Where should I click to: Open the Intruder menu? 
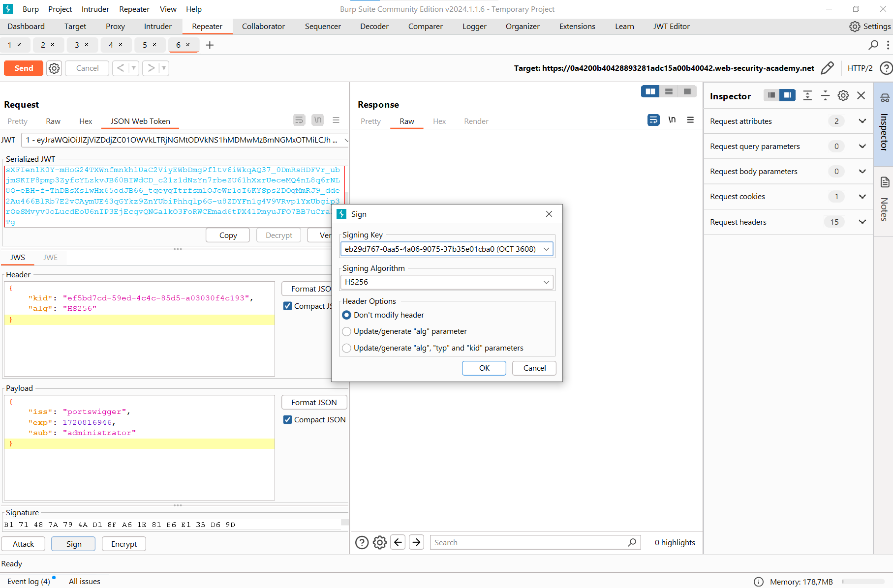click(95, 9)
